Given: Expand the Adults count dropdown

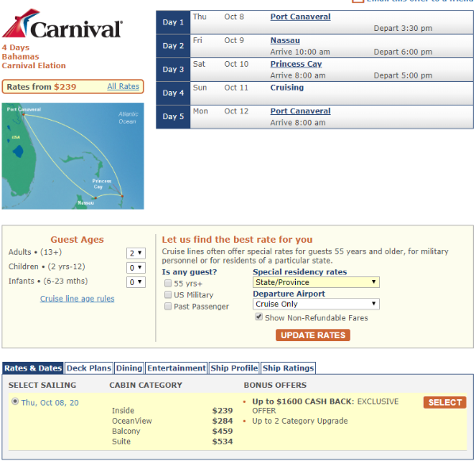Looking at the screenshot, I should [136, 253].
